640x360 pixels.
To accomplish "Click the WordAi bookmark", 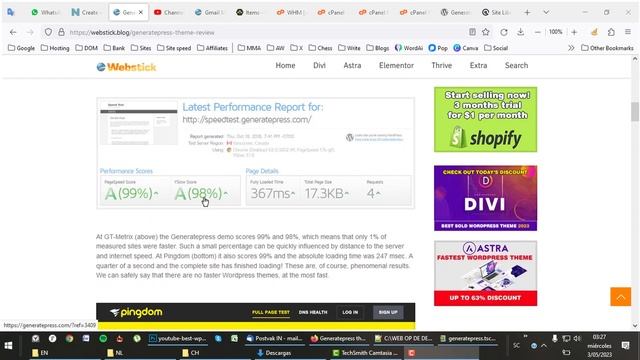I will click(409, 48).
